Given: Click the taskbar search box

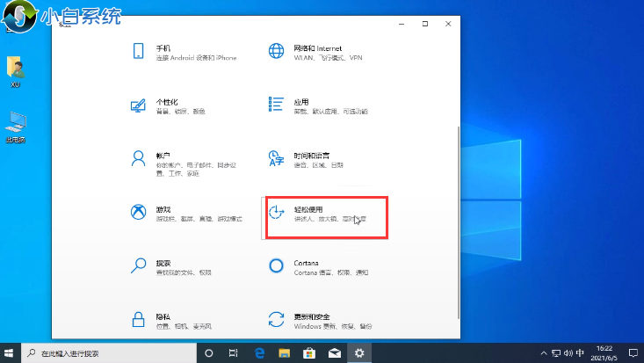Looking at the screenshot, I should click(107, 352).
